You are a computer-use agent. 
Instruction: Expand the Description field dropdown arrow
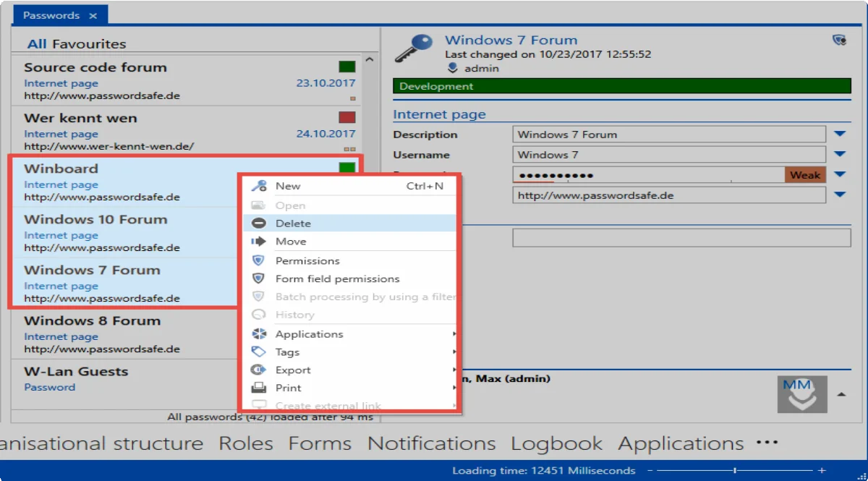click(840, 134)
